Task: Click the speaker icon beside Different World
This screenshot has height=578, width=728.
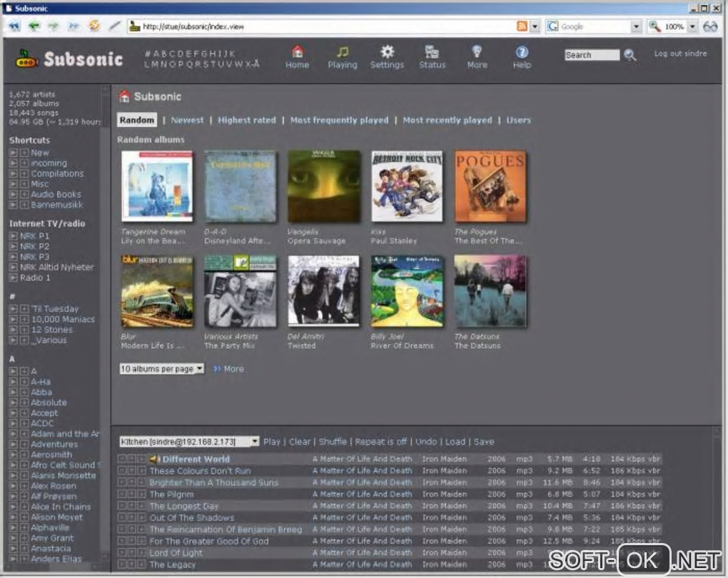Action: tap(154, 459)
